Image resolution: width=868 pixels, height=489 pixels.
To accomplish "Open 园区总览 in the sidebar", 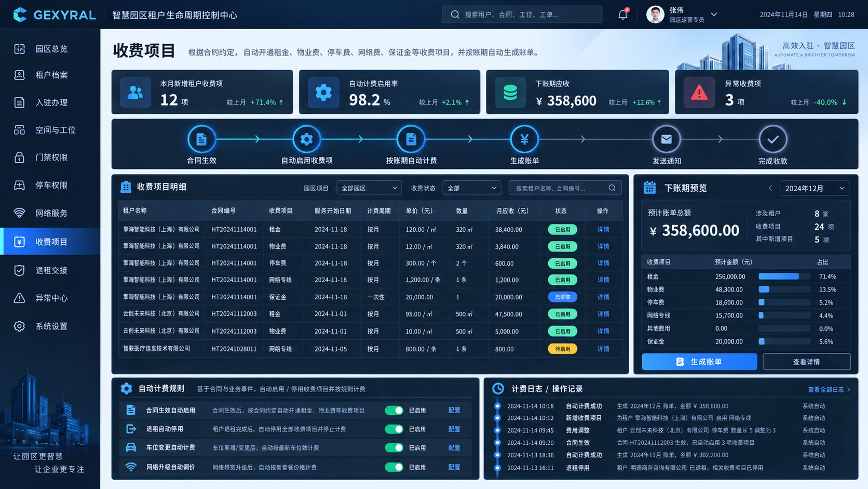I will coord(50,49).
